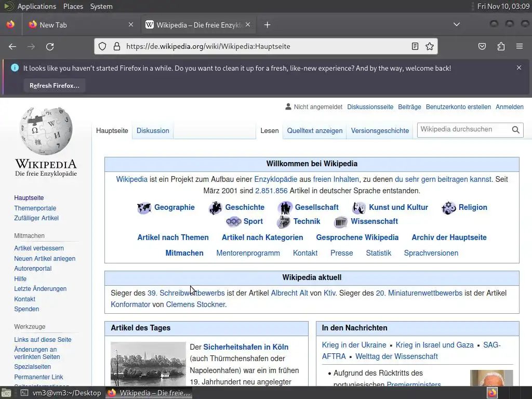The width and height of the screenshot is (532, 399).
Task: Click the Firefox View icon at tab strip start
Action: [10, 24]
